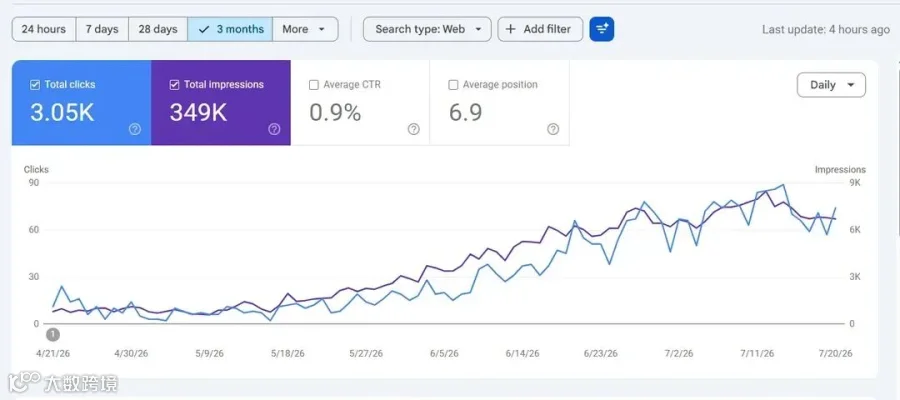Open help icon on Average position card

tap(553, 129)
